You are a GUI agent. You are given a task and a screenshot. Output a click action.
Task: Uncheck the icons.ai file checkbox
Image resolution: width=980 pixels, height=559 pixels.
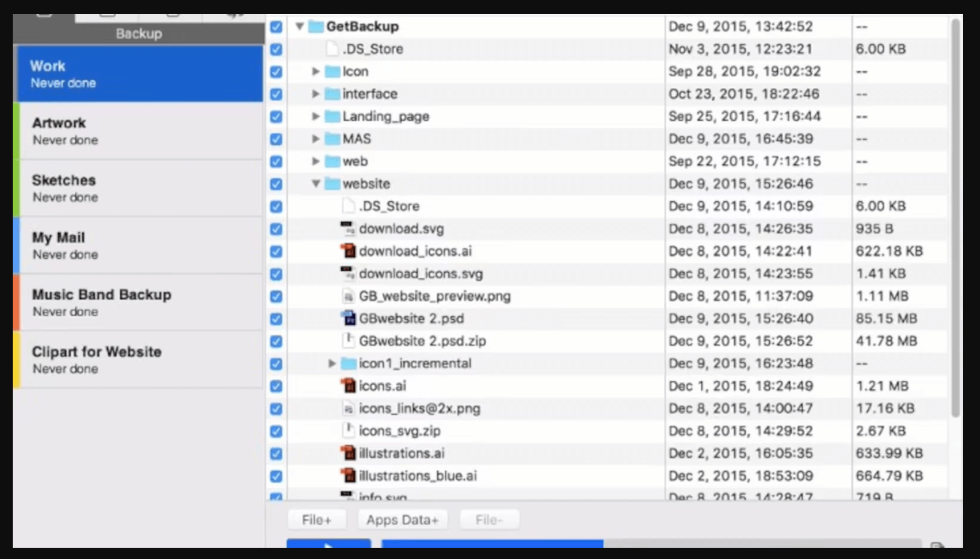[x=276, y=386]
